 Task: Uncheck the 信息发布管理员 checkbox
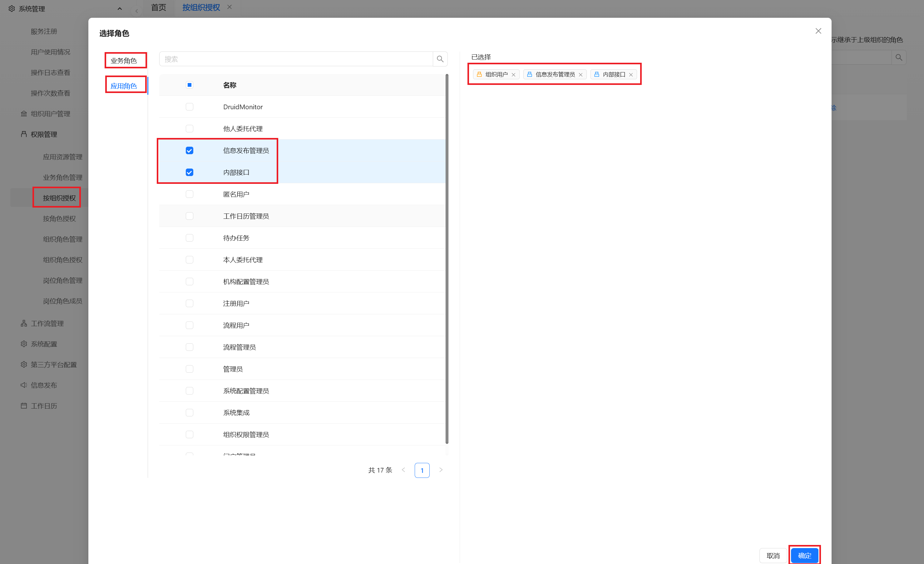point(189,151)
